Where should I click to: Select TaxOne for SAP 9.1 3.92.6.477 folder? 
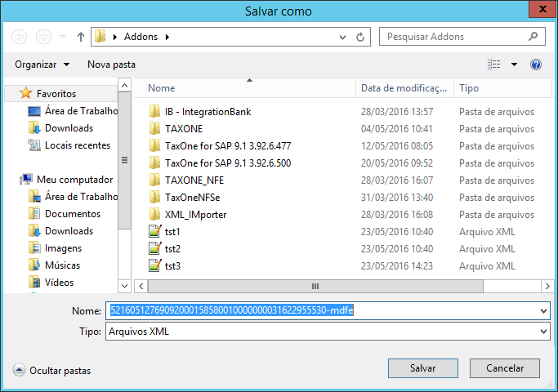[228, 146]
